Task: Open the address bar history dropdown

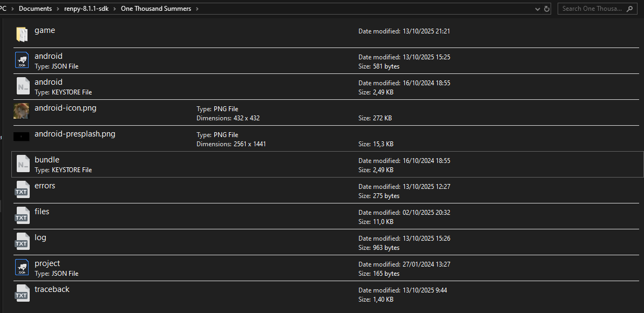Action: [537, 9]
